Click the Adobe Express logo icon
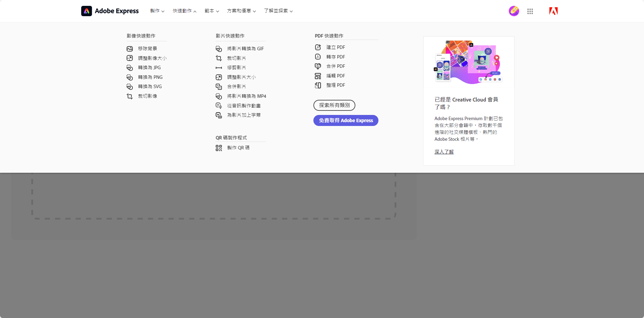The height and width of the screenshot is (318, 644). (x=86, y=11)
